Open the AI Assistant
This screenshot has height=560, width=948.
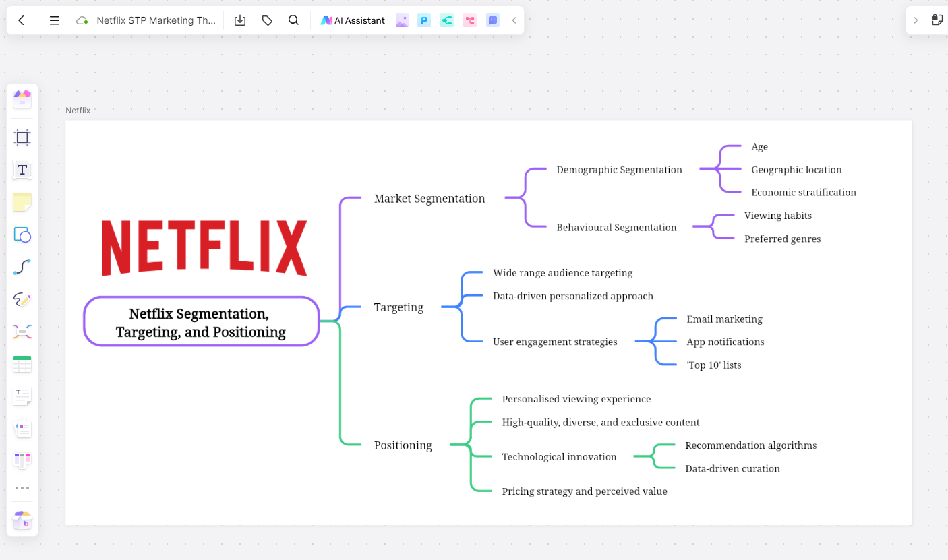pos(353,20)
